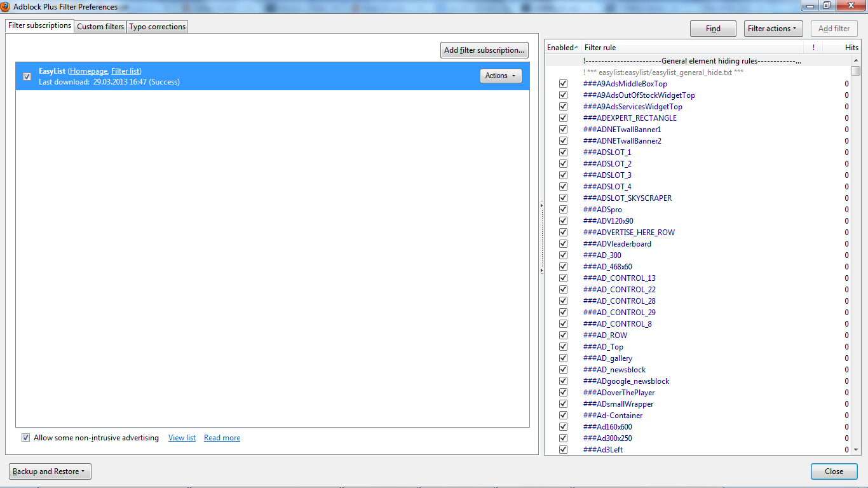Image resolution: width=868 pixels, height=488 pixels.
Task: Select the ###ADsmallWrapper filter rule
Action: pos(618,404)
